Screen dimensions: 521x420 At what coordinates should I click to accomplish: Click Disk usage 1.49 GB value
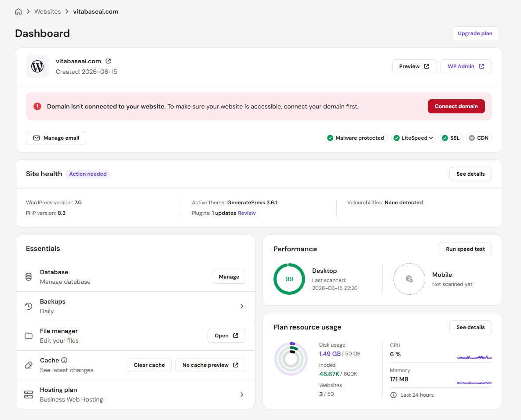tap(330, 354)
